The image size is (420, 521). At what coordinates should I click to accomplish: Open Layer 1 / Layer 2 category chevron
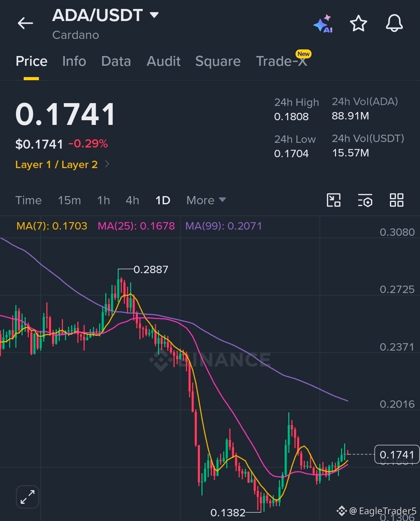click(107, 164)
